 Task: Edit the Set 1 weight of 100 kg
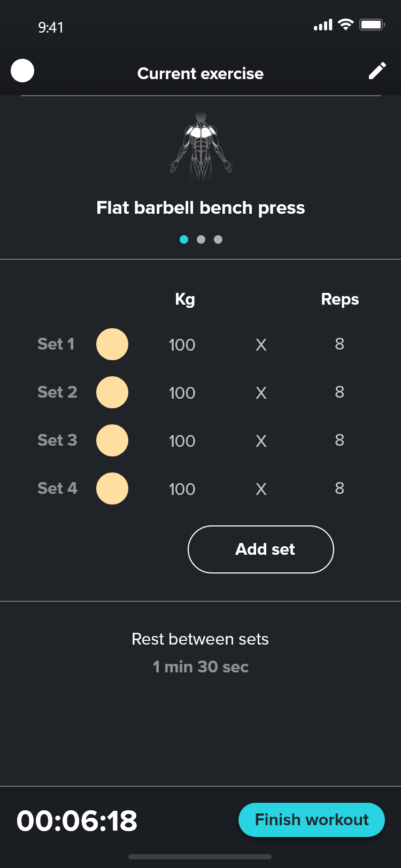(182, 345)
